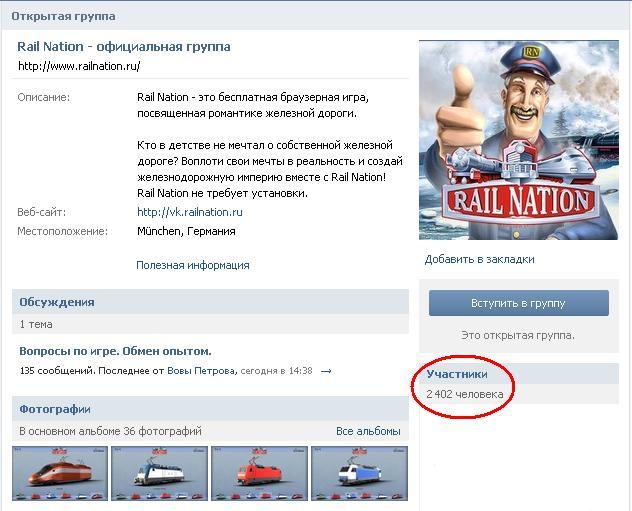
Task: Click the 'Это открытая группа.' notice
Action: coord(518,335)
